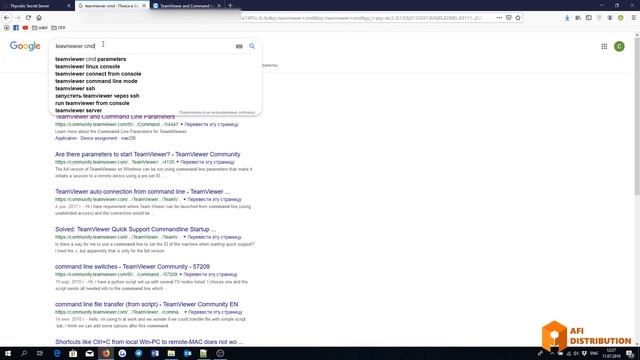Open result Solved: TeamViewer Quick Support Commandline Startup
640x360 pixels.
click(x=136, y=229)
